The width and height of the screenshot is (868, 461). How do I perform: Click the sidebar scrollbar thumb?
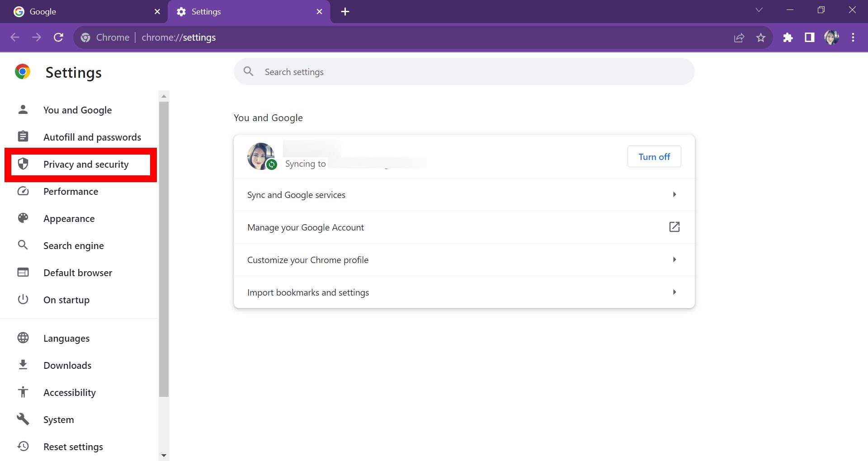click(164, 249)
